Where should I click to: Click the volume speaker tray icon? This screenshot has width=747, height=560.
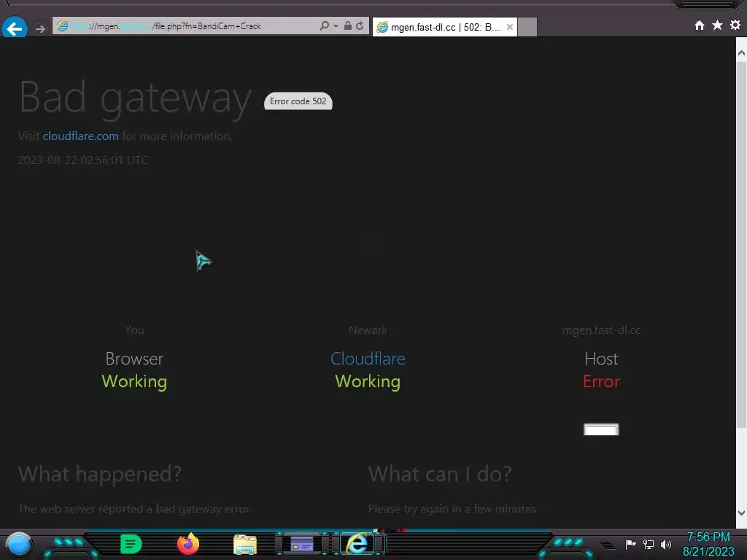point(666,544)
